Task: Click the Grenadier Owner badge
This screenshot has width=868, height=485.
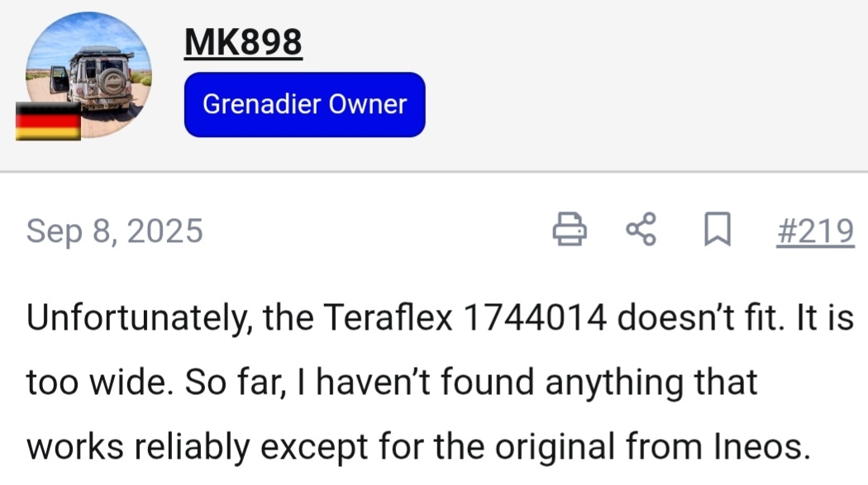Action: click(304, 104)
